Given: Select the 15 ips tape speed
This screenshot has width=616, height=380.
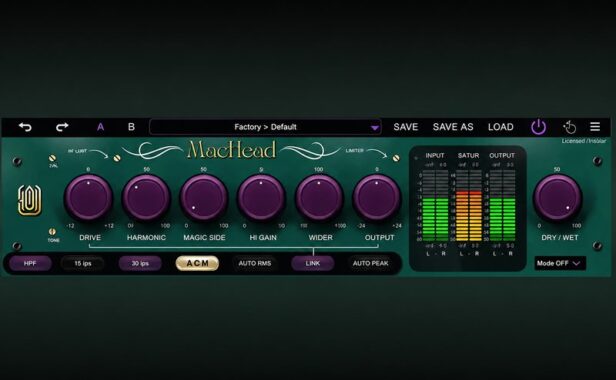Looking at the screenshot, I should click(82, 263).
